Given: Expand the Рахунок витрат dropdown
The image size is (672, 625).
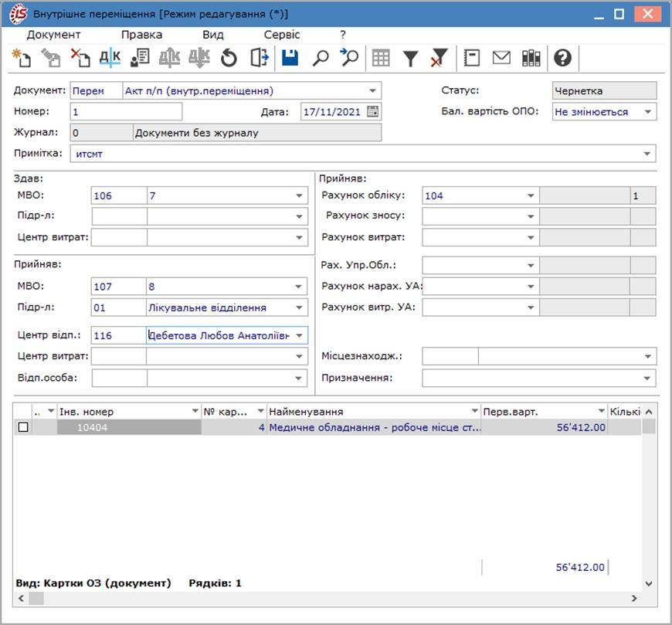Looking at the screenshot, I should click(531, 237).
